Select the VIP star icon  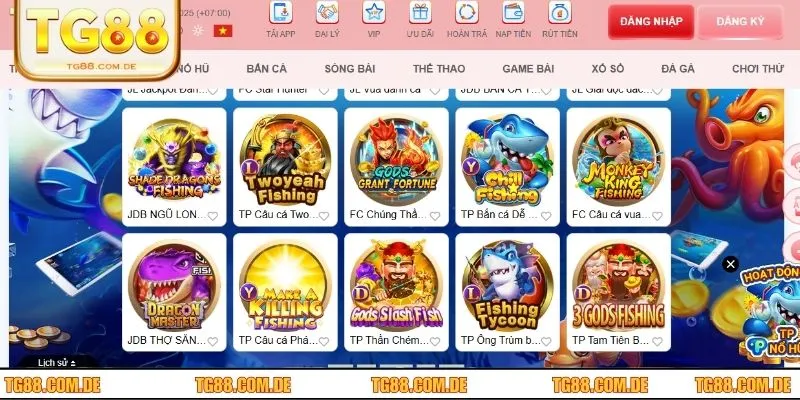point(374,12)
